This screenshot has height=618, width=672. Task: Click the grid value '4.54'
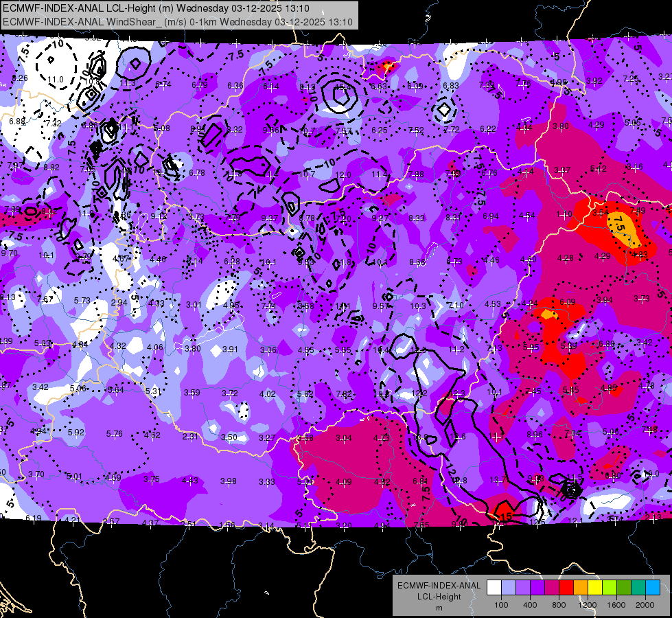point(527,216)
